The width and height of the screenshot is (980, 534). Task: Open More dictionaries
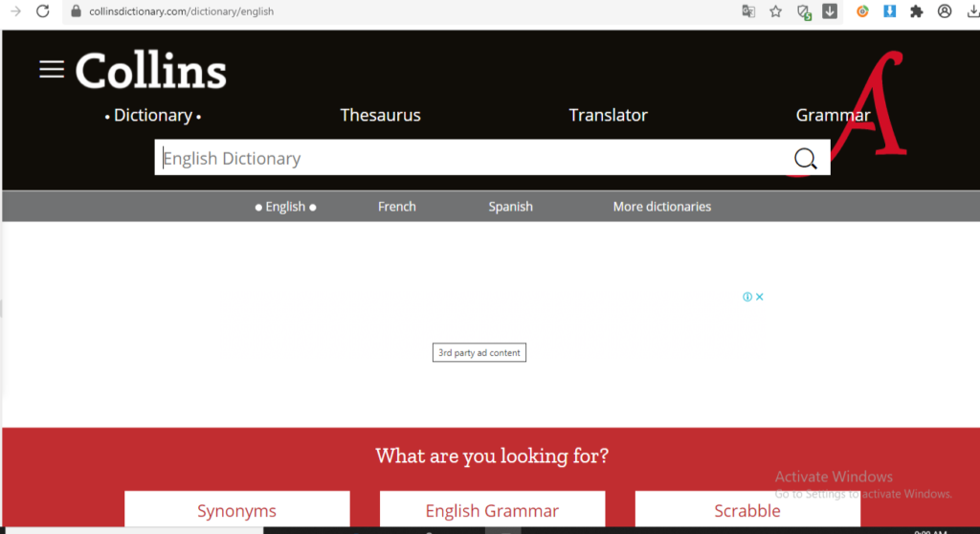662,207
